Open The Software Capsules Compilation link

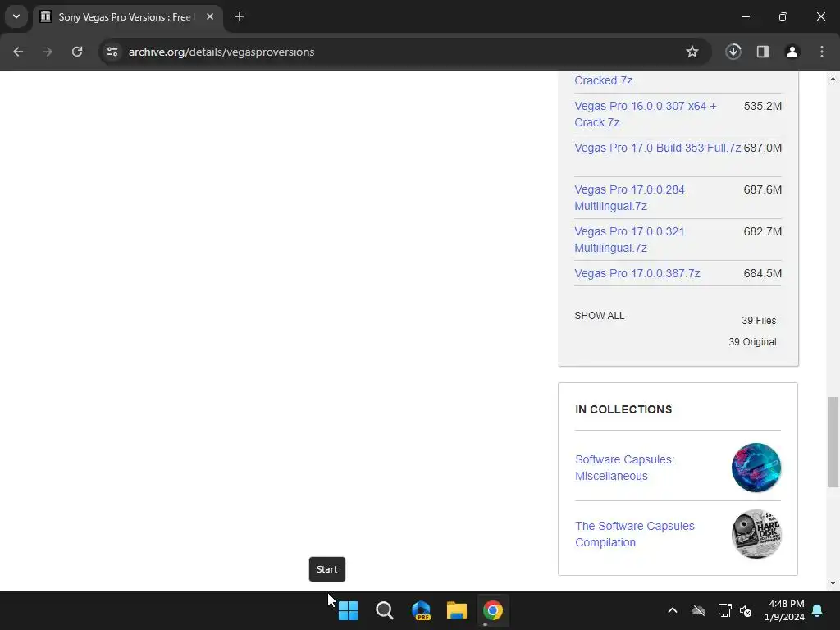pyautogui.click(x=635, y=534)
